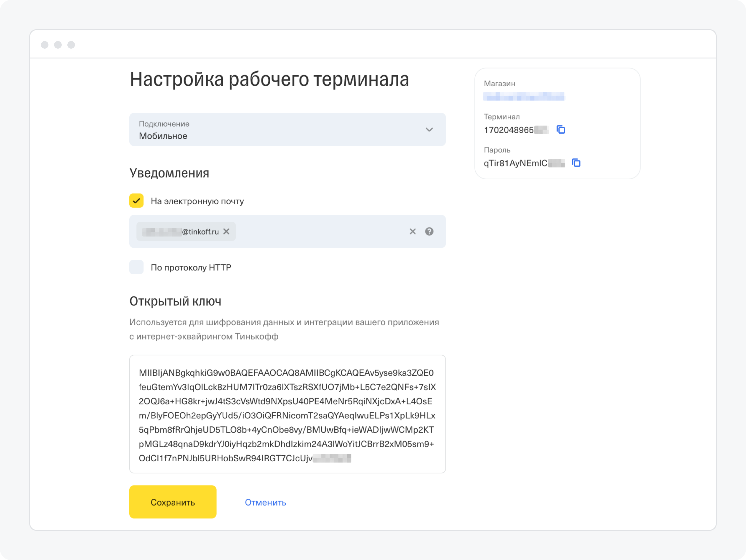Viewport: 746px width, 560px height.
Task: Copy the password to clipboard
Action: click(576, 163)
